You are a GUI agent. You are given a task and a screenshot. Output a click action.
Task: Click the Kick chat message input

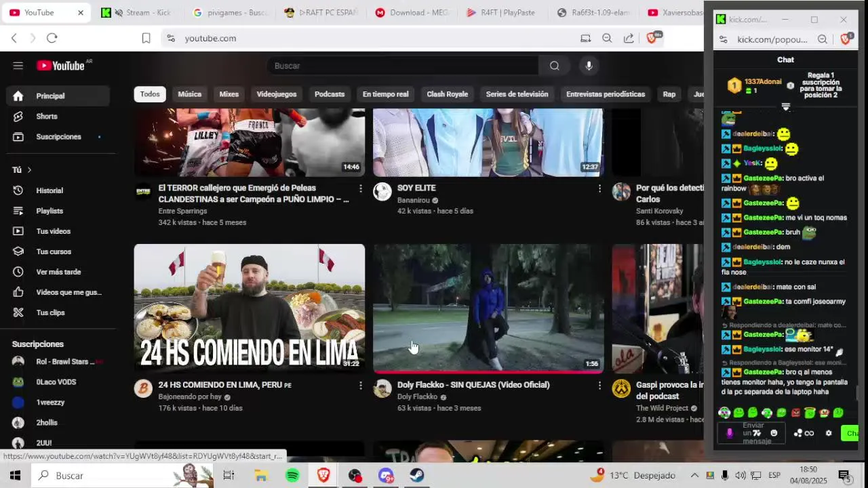point(751,433)
